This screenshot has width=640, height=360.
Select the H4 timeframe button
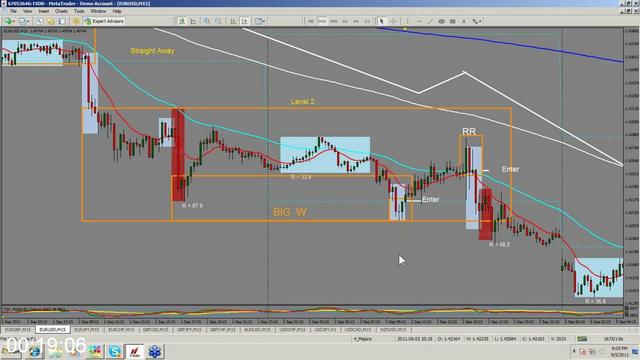356,21
